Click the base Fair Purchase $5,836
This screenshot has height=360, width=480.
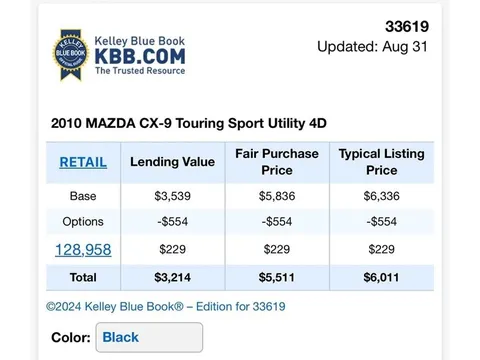click(277, 196)
